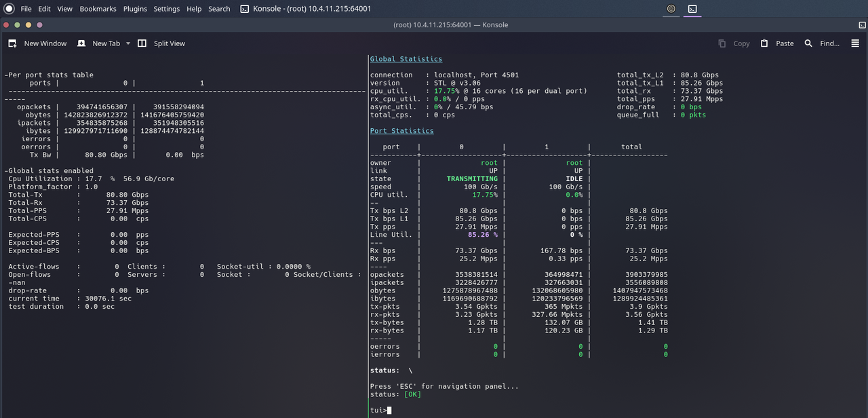Open Find in the toolbar
868x418 pixels.
point(822,43)
